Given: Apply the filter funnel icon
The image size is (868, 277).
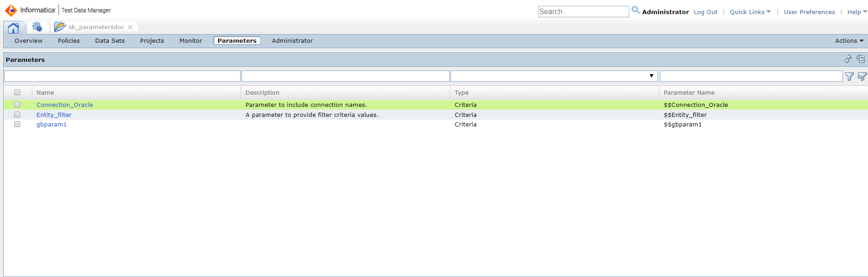Looking at the screenshot, I should (849, 76).
